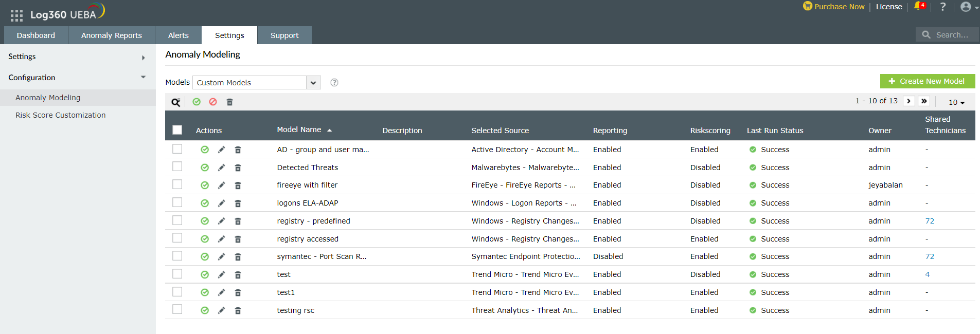Edit the Detected Threats model
The image size is (980, 334).
coord(221,168)
